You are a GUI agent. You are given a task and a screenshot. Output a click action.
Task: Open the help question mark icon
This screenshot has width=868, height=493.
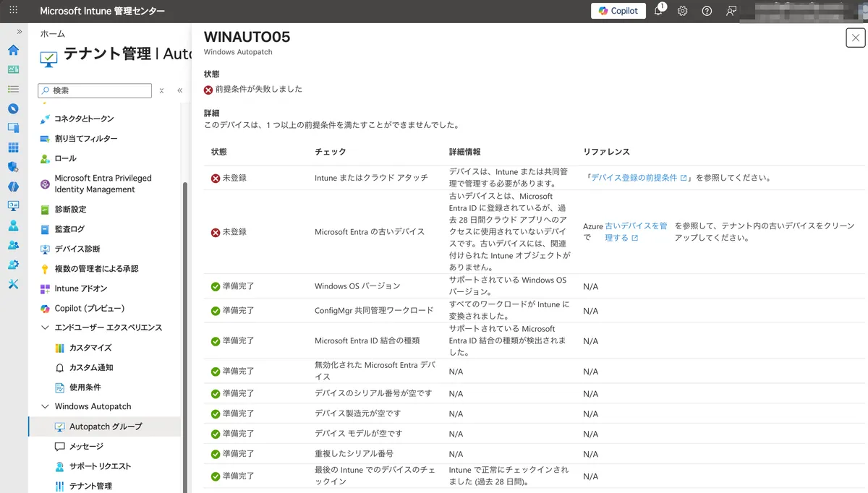pyautogui.click(x=707, y=11)
